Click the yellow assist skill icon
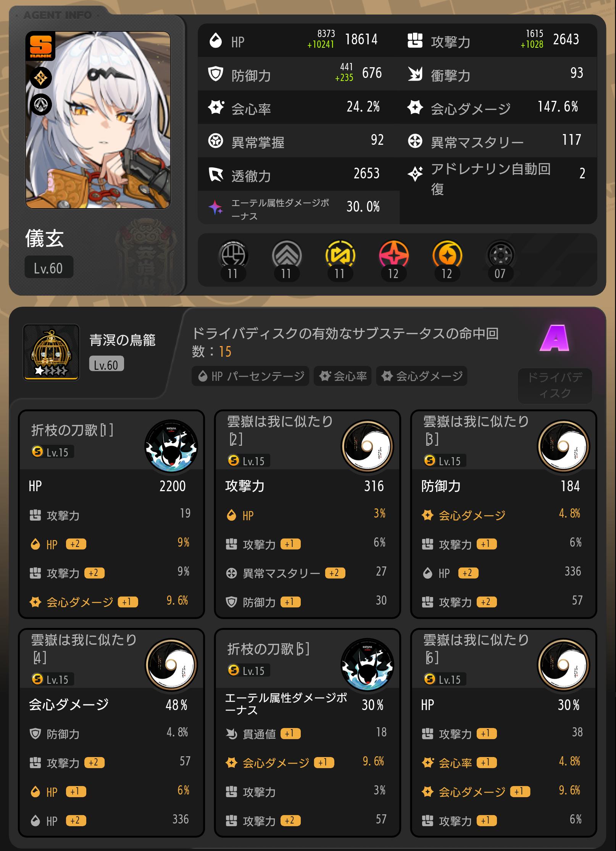The width and height of the screenshot is (616, 851). point(340,255)
